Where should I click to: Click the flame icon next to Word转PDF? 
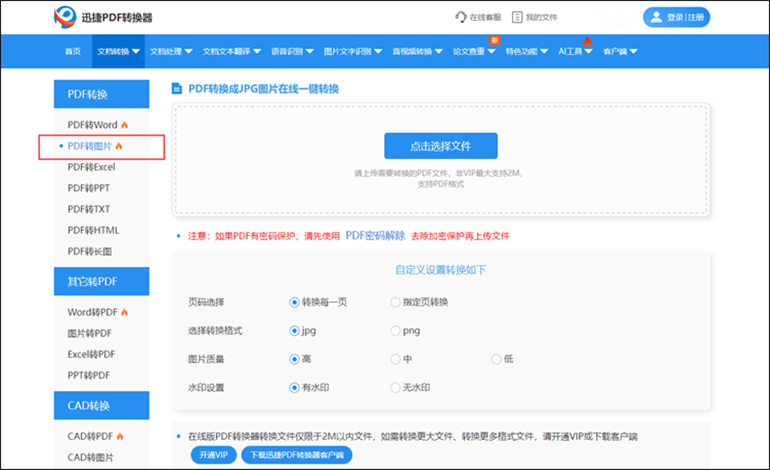(124, 312)
